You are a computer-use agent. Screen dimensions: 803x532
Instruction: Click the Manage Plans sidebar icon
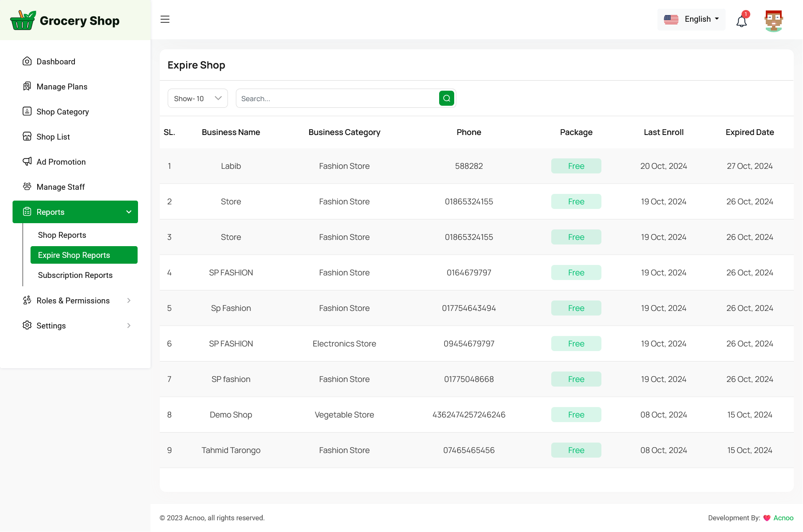(x=27, y=87)
